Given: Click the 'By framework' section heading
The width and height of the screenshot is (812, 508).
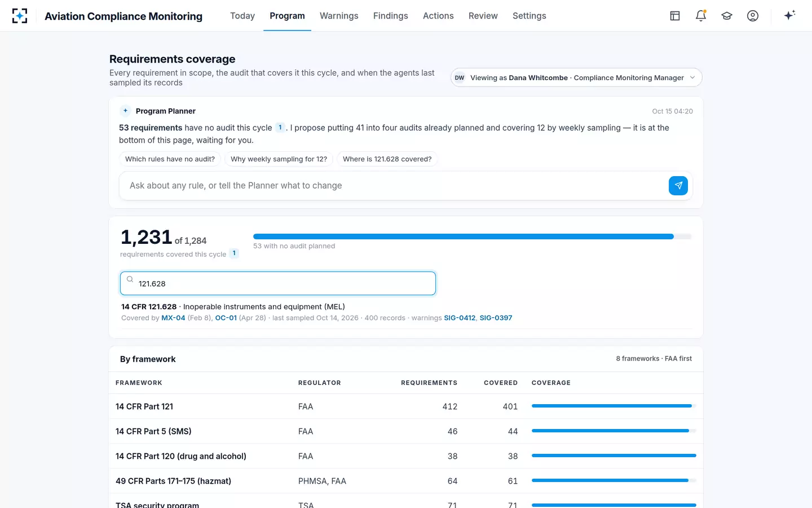Looking at the screenshot, I should point(148,359).
